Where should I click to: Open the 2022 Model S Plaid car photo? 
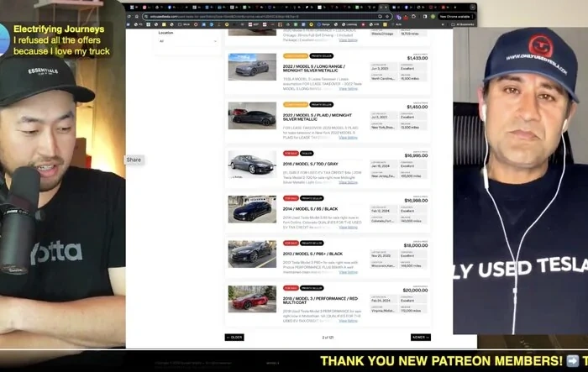coord(252,116)
